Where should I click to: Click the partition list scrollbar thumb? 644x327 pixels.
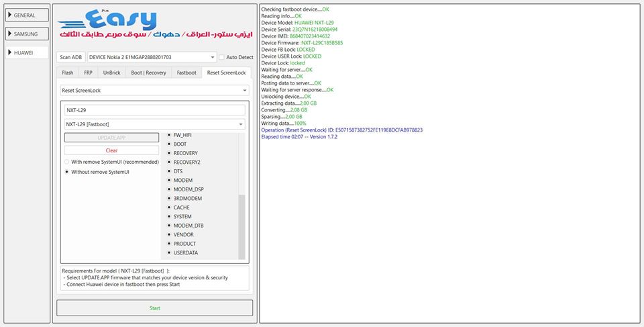pos(241,227)
